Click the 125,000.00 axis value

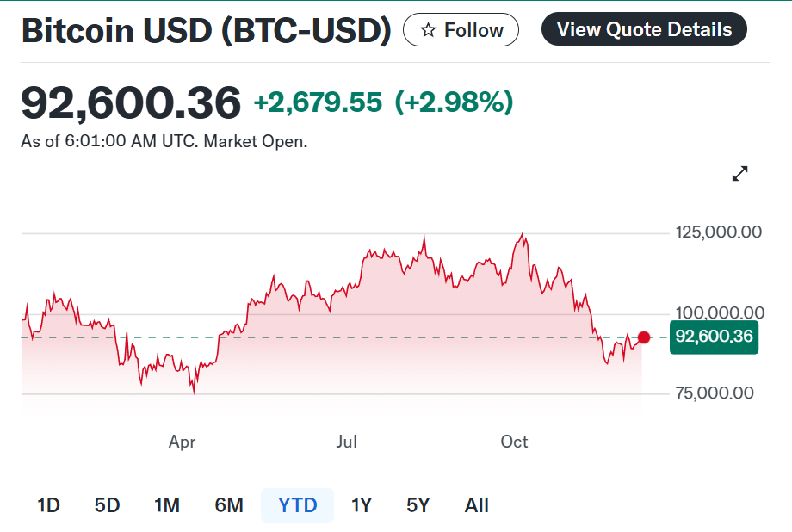[x=716, y=232]
